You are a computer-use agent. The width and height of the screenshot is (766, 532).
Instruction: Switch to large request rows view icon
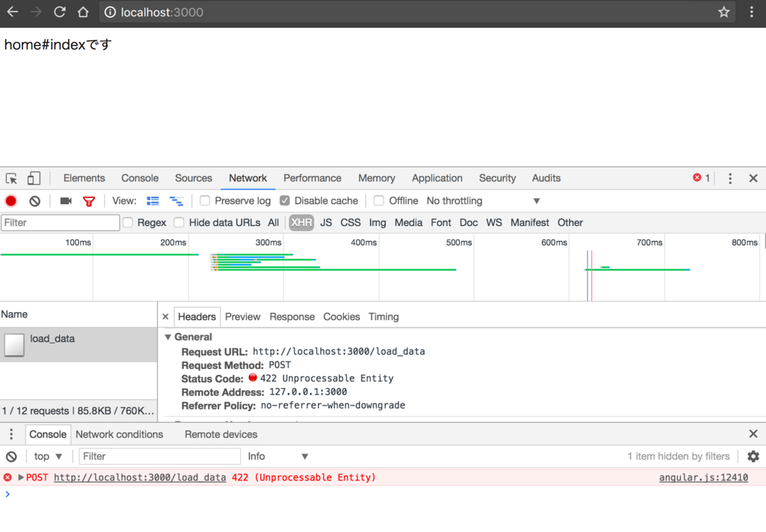pos(153,201)
